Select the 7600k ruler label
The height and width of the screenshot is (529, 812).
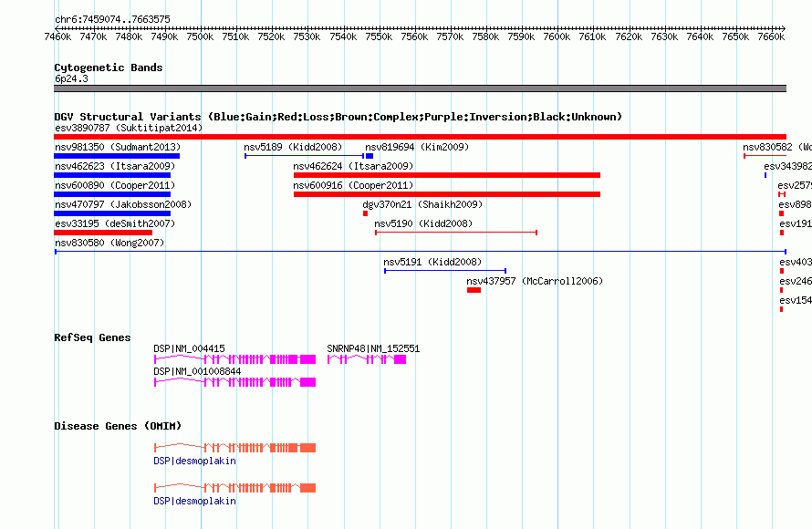[557, 36]
